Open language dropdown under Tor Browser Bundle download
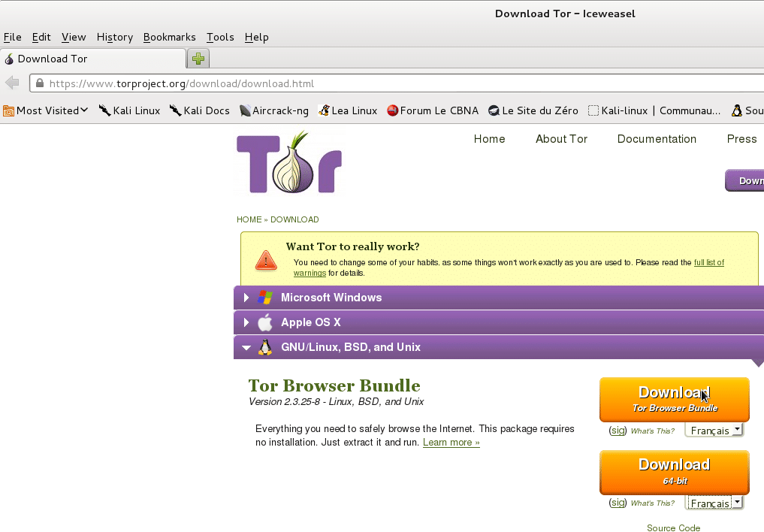Screen dimensions: 764x532 pos(714,430)
